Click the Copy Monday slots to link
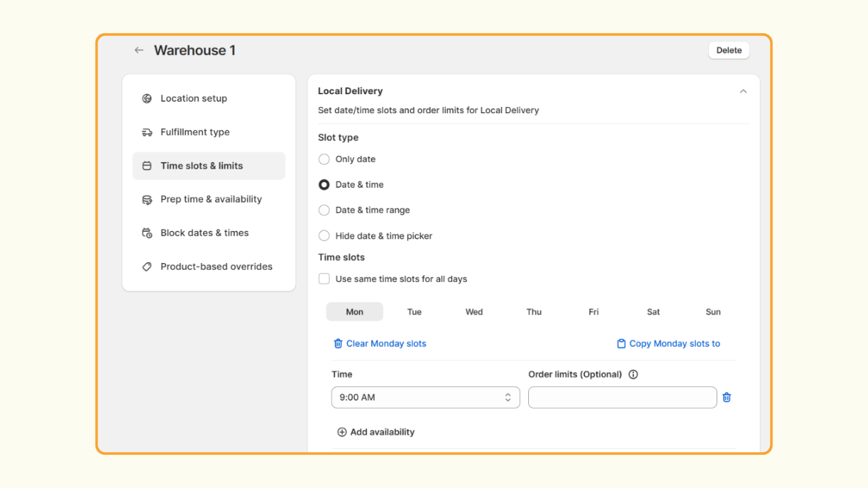The width and height of the screenshot is (868, 488). [669, 344]
